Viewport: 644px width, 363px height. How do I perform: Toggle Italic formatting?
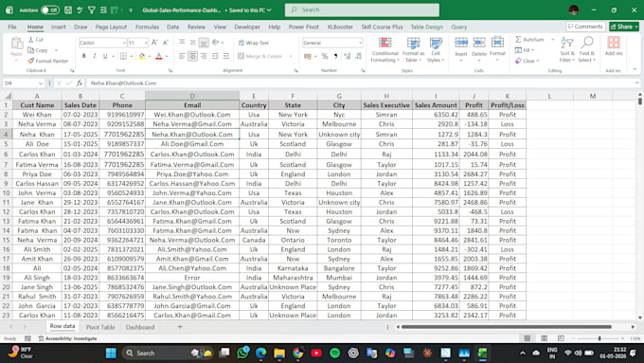[95, 56]
